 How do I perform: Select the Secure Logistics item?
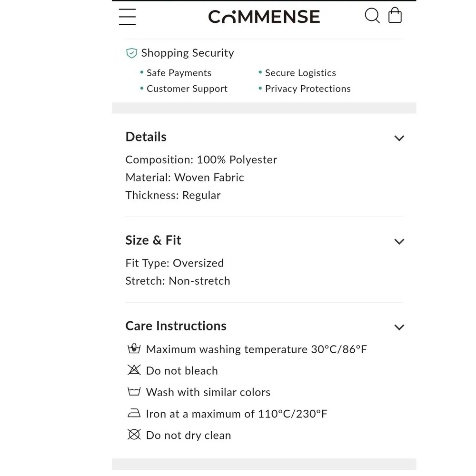click(x=300, y=73)
